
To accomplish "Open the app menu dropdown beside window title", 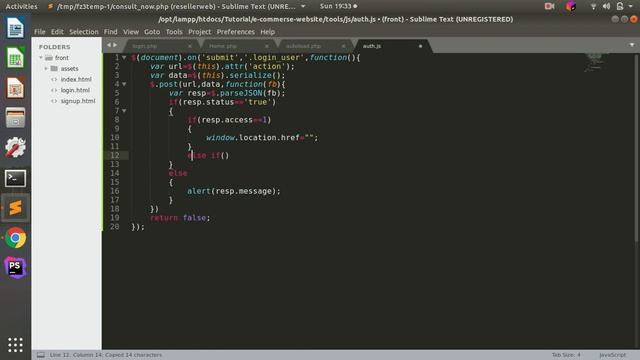I will click(303, 6).
